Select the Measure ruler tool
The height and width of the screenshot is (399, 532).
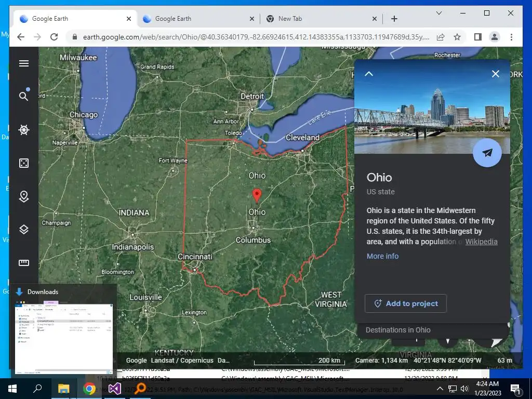point(24,262)
